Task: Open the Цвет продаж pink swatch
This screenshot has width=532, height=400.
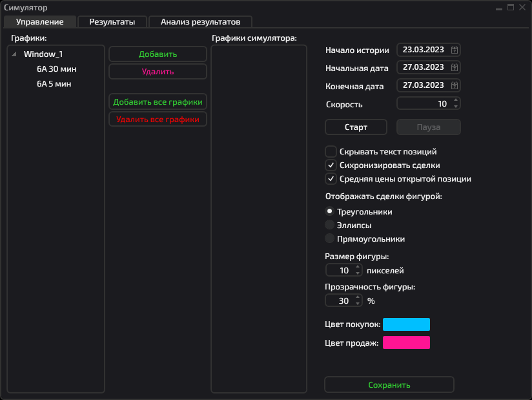Action: pyautogui.click(x=406, y=342)
